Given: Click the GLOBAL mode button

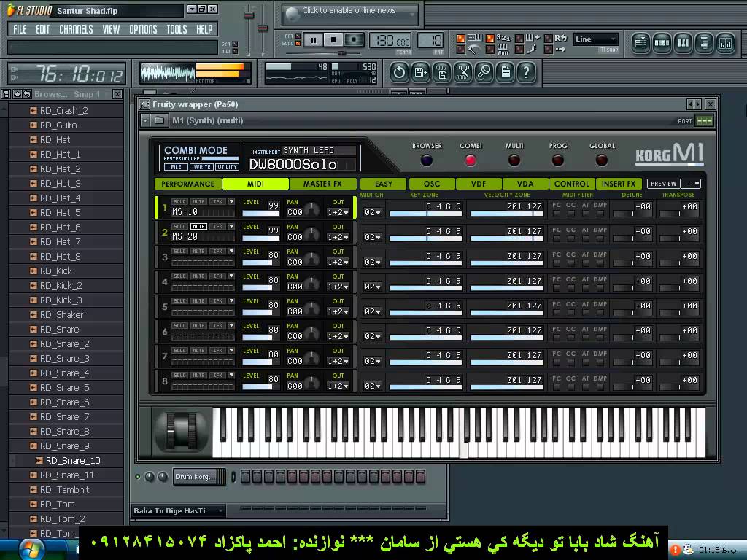Looking at the screenshot, I should tap(602, 160).
